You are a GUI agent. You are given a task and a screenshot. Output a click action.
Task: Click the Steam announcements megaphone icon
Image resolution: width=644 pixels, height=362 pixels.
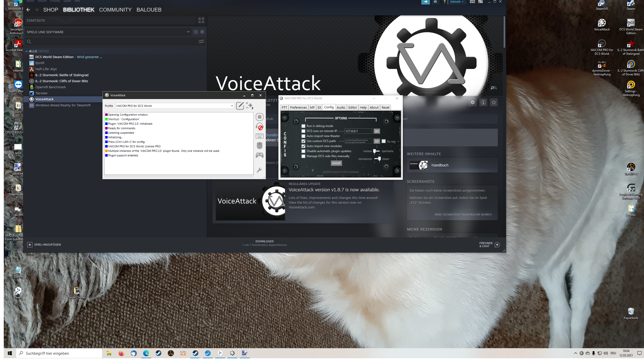point(426,2)
